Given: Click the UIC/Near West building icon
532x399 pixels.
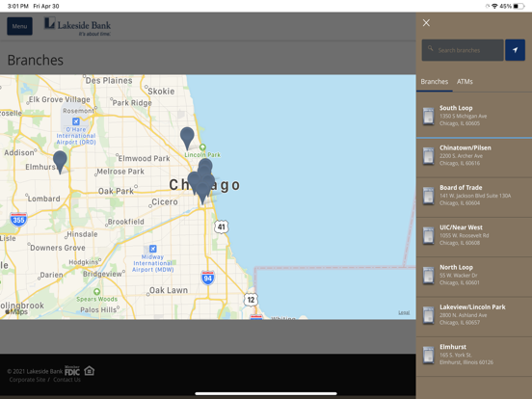Looking at the screenshot, I should (x=429, y=235).
